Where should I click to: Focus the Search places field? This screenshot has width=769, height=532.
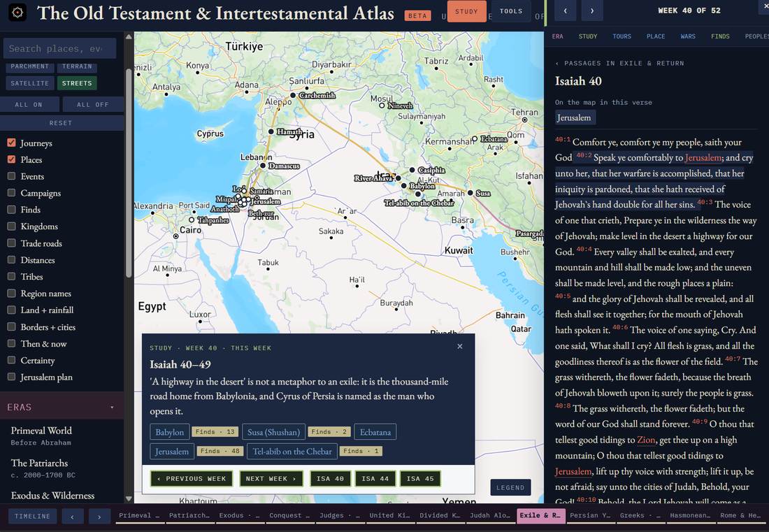click(60, 48)
